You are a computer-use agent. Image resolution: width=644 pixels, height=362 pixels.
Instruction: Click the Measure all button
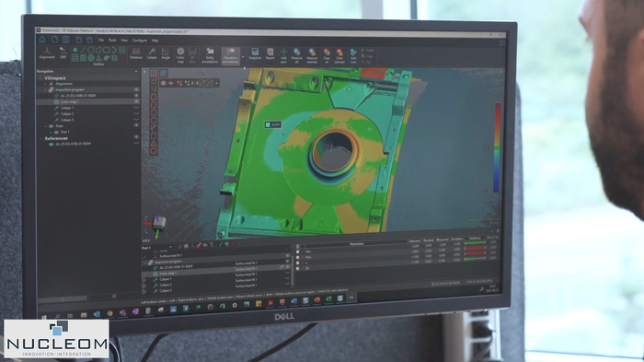click(296, 55)
